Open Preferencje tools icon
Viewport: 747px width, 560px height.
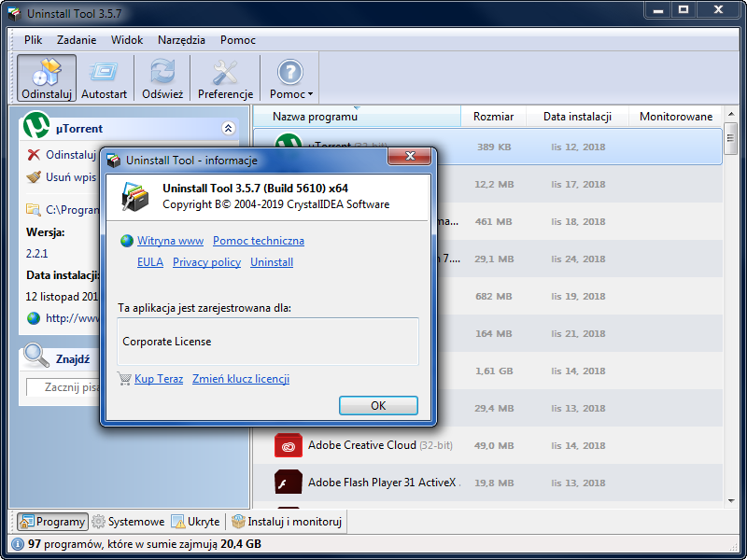point(225,73)
